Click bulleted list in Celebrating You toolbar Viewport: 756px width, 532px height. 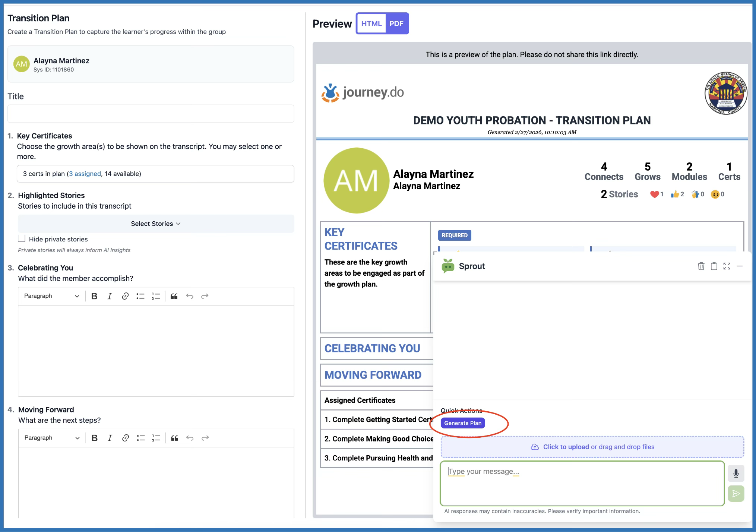[x=140, y=296]
